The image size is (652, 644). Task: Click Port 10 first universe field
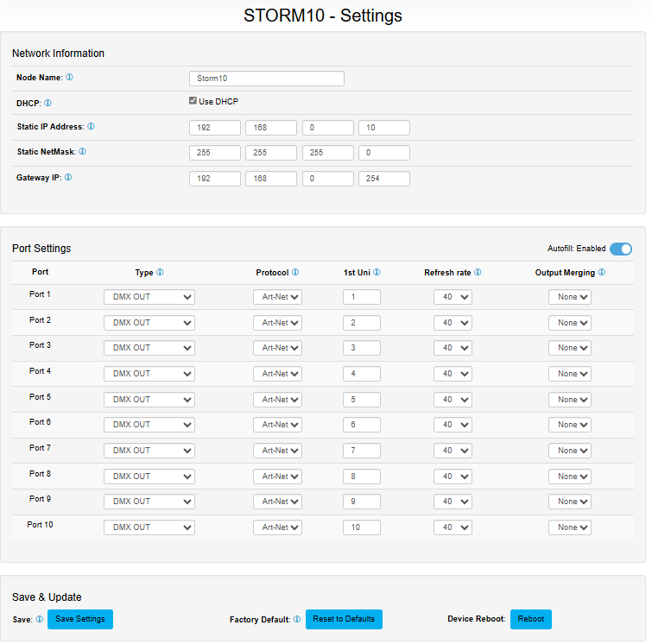(x=361, y=527)
